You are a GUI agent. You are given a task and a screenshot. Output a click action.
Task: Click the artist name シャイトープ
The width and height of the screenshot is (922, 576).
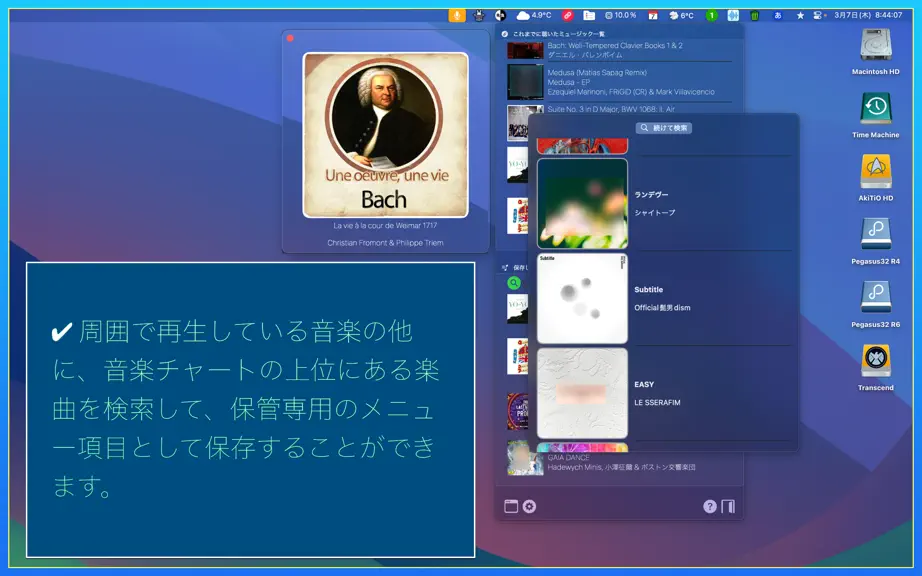tap(654, 213)
